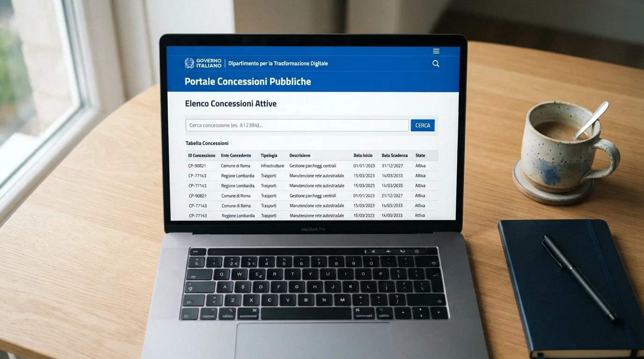Select Trasporti in the CP-77163 row
This screenshot has width=644, height=359.
[x=269, y=216]
